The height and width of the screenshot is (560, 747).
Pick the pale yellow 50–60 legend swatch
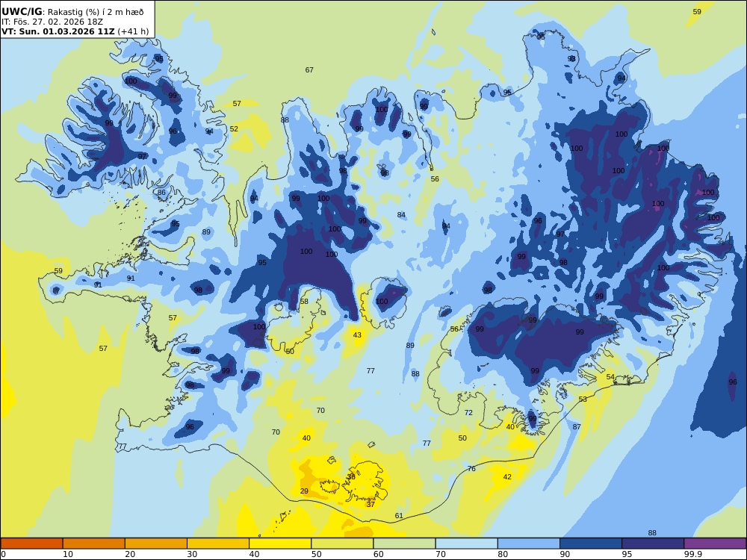tap(342, 544)
